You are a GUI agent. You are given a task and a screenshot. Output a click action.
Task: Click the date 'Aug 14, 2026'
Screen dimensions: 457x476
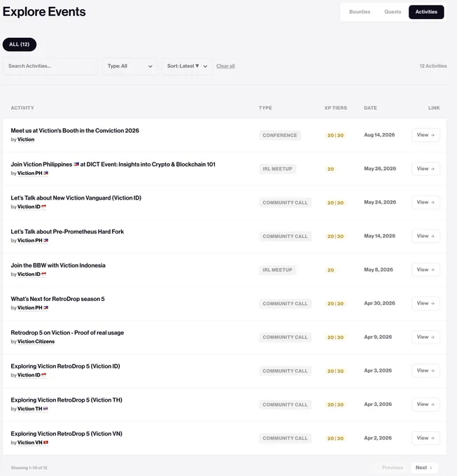click(379, 135)
